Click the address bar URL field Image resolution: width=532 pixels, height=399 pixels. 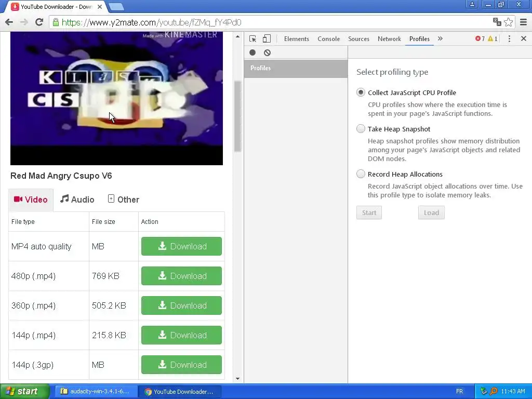click(271, 22)
